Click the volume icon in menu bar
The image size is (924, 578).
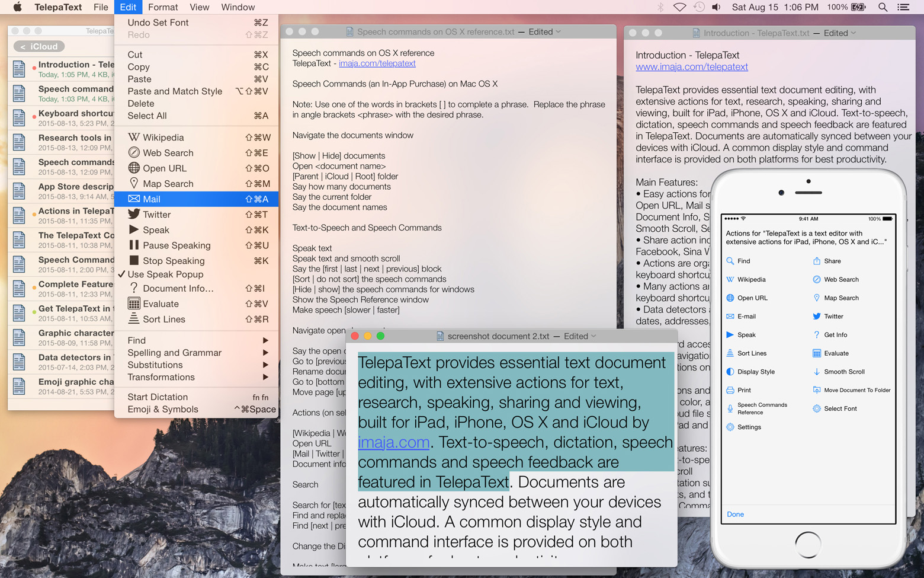(716, 7)
